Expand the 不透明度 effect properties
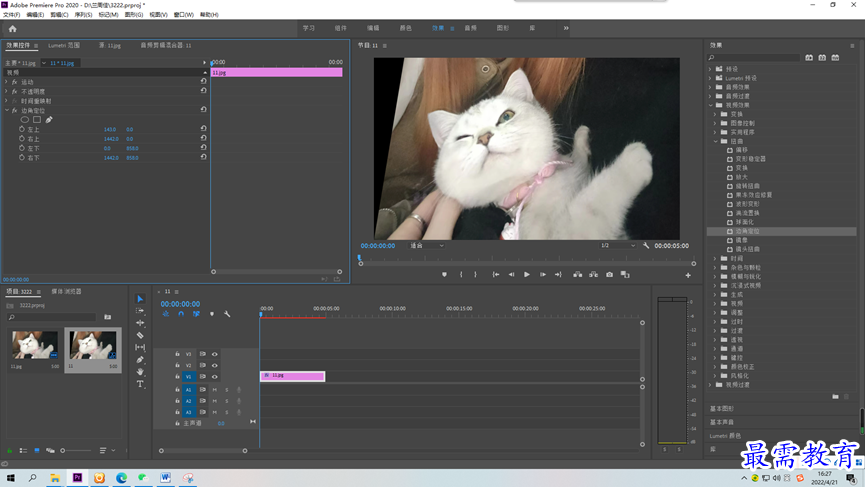Image resolution: width=865 pixels, height=487 pixels. (x=7, y=91)
